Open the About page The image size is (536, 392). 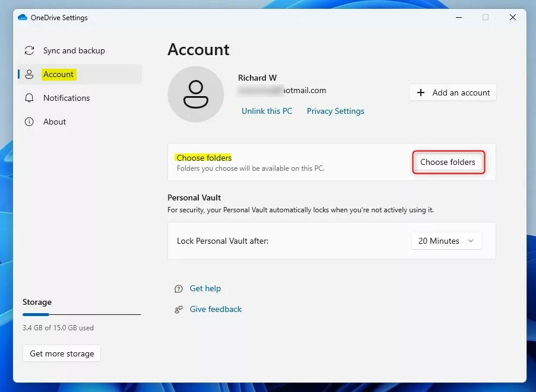point(80,122)
